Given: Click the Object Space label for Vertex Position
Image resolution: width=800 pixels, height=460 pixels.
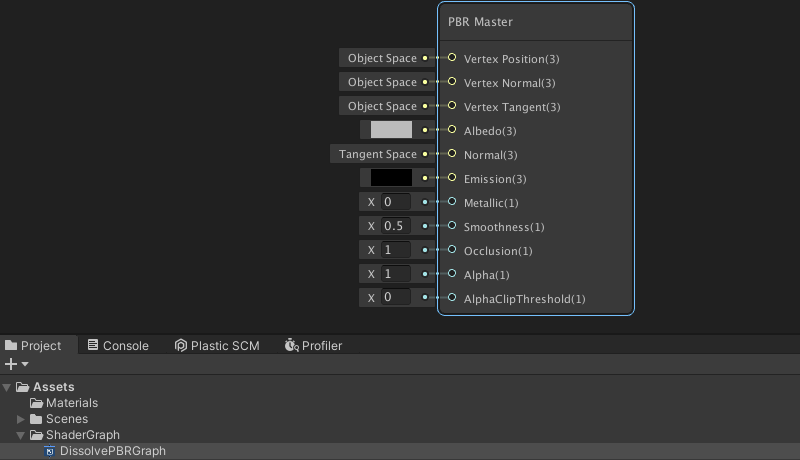Looking at the screenshot, I should tap(382, 58).
